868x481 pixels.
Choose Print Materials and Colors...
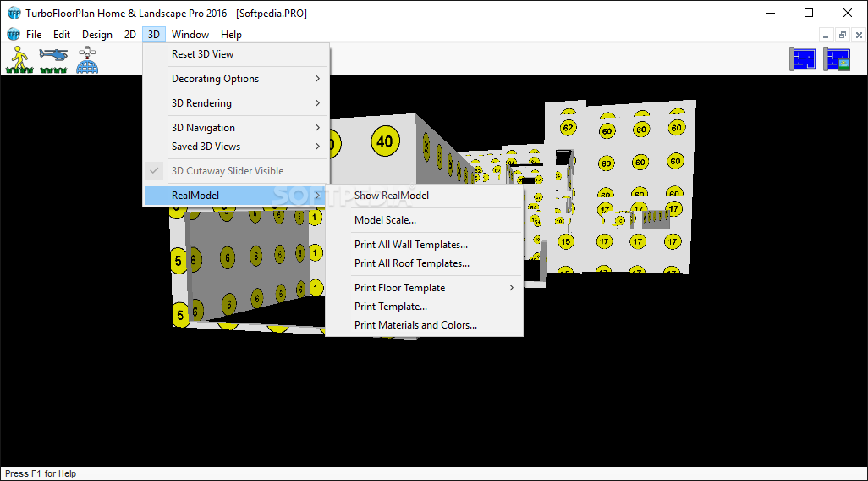click(424, 325)
